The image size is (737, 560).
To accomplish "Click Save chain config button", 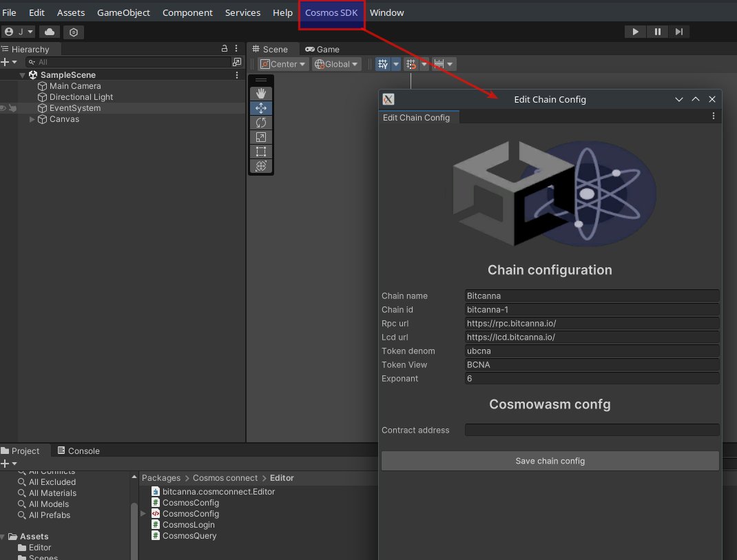I will [550, 461].
